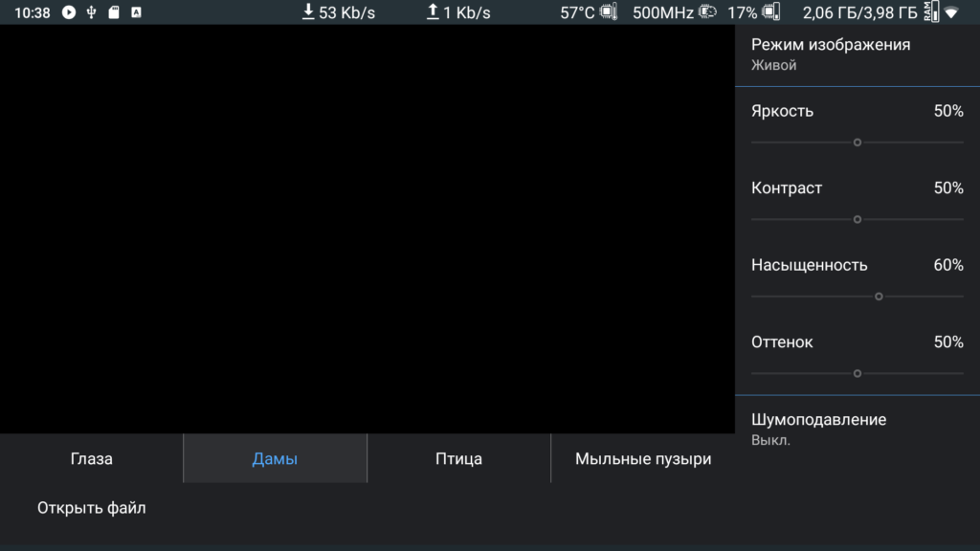The image size is (980, 551).
Task: Click the Оттенок hue slider handle
Action: [857, 373]
